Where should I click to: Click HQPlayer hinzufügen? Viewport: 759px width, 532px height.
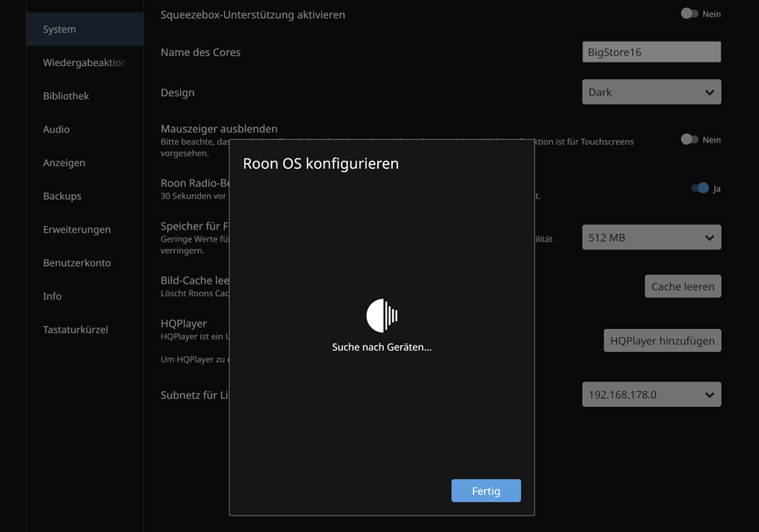[662, 340]
